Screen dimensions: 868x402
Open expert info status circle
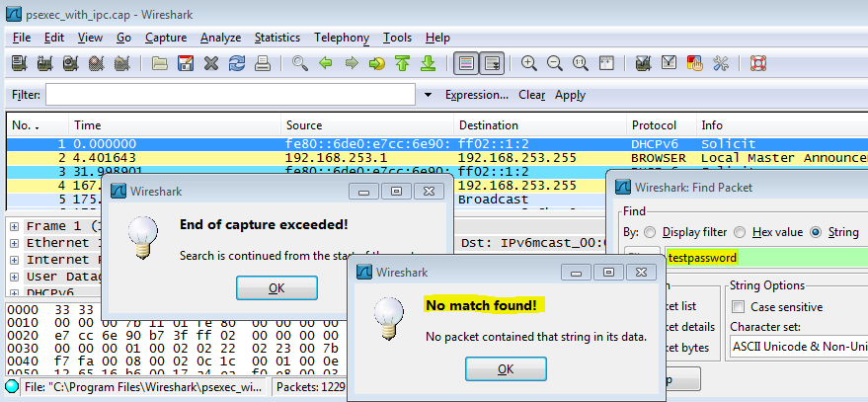pyautogui.click(x=12, y=385)
